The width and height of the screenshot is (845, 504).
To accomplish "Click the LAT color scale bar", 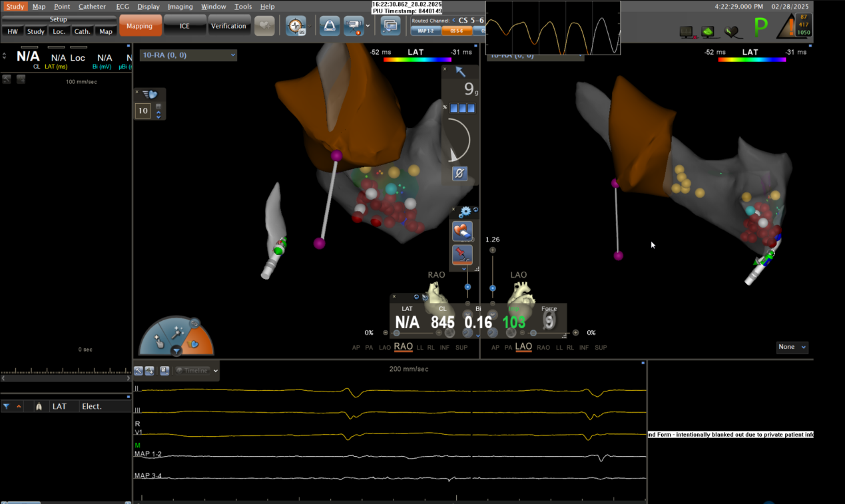I will 417,60.
